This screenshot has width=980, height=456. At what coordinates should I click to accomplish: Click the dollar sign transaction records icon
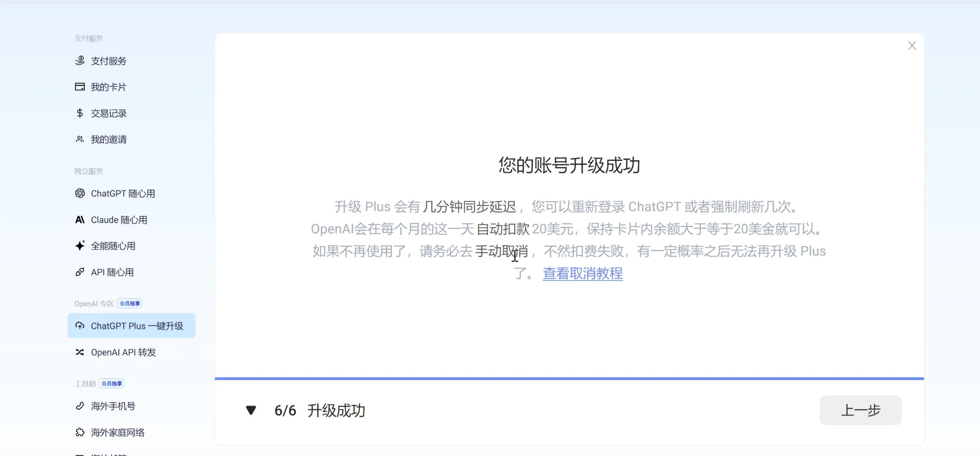[79, 113]
